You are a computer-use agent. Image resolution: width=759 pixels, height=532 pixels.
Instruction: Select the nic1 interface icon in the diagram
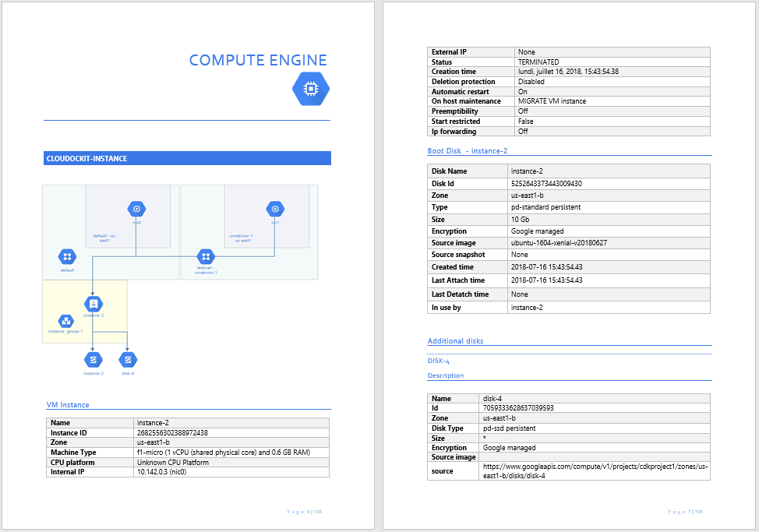[275, 209]
